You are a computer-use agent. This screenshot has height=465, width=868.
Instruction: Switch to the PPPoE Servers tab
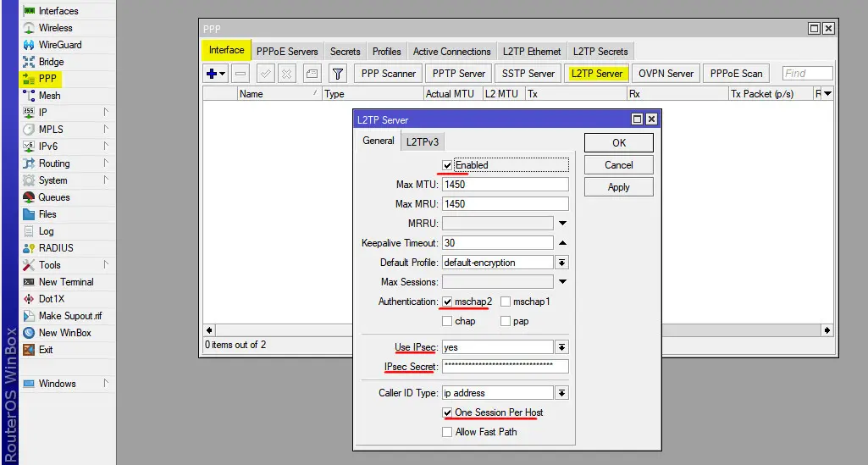pos(287,52)
